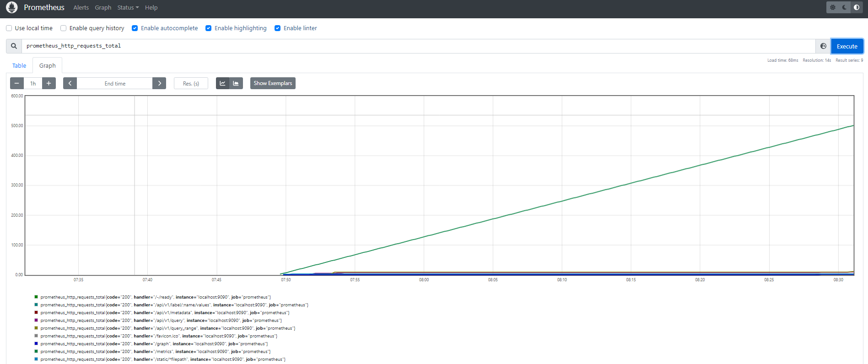Viewport: 868px width, 364px height.
Task: Click color swatch for /api/v1/metadata series
Action: pos(36,312)
